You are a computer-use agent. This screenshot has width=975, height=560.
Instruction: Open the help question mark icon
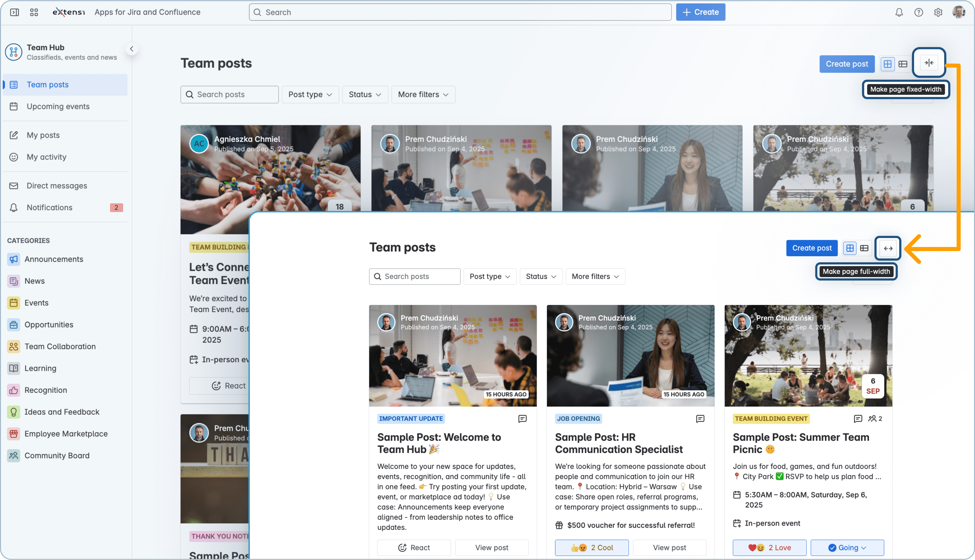[918, 12]
